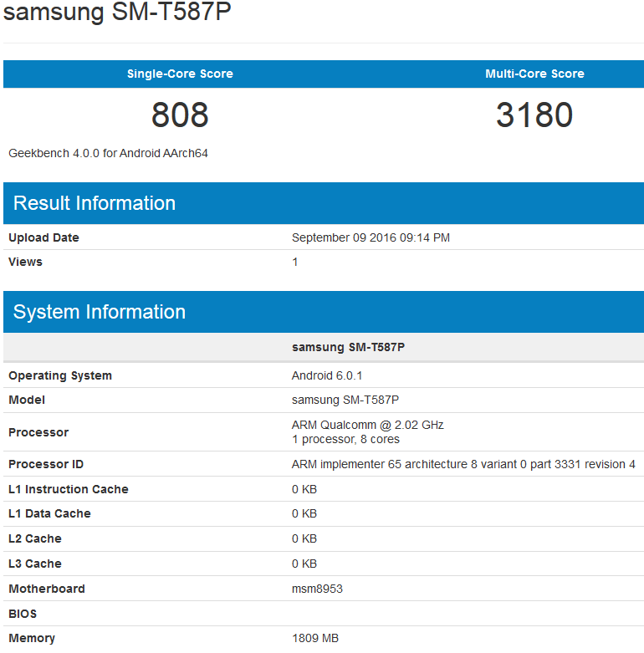Click the Model row label
The width and height of the screenshot is (644, 653).
point(27,400)
